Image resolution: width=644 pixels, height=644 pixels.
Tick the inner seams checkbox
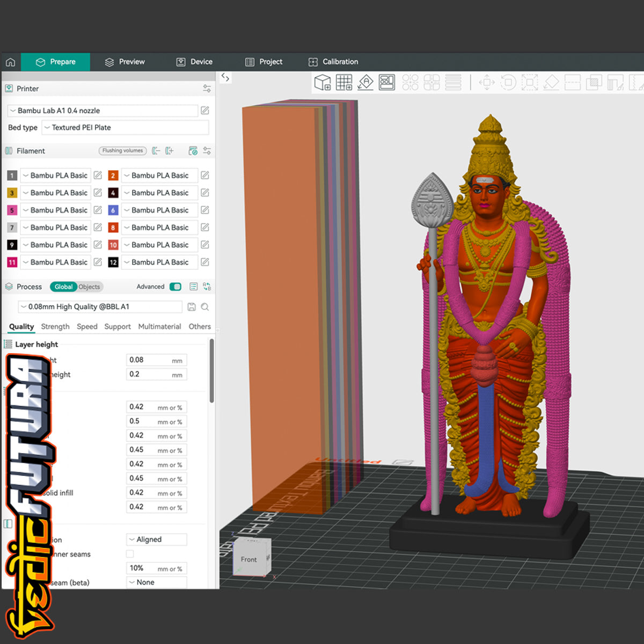coord(130,554)
